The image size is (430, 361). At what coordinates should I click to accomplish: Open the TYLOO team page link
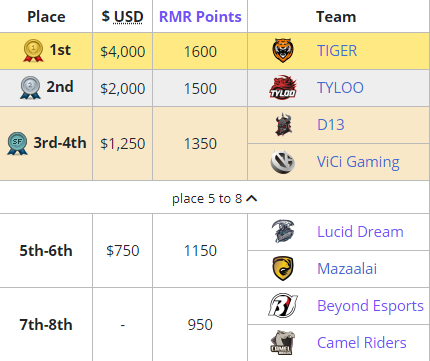pyautogui.click(x=340, y=88)
